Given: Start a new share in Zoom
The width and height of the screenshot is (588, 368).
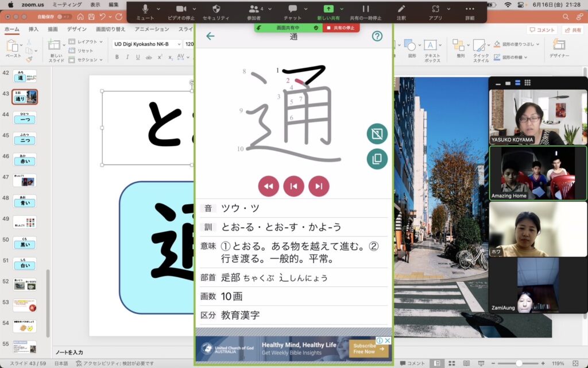Looking at the screenshot, I should (328, 12).
